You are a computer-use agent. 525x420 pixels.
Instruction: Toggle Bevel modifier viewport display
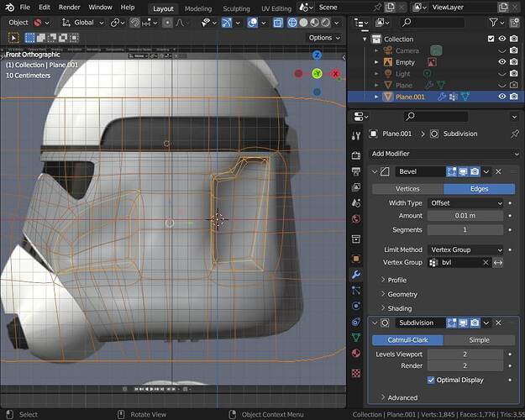click(x=463, y=172)
